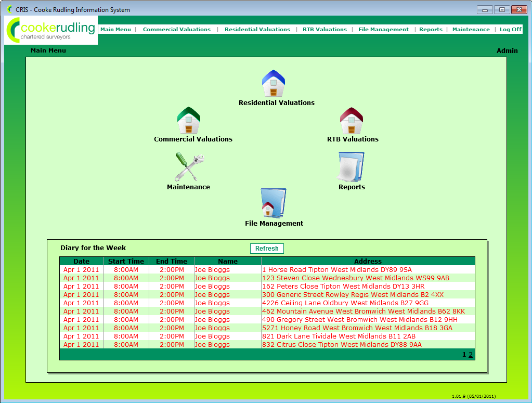
Task: Click the date in the 123 Steven Close row
Action: click(81, 278)
